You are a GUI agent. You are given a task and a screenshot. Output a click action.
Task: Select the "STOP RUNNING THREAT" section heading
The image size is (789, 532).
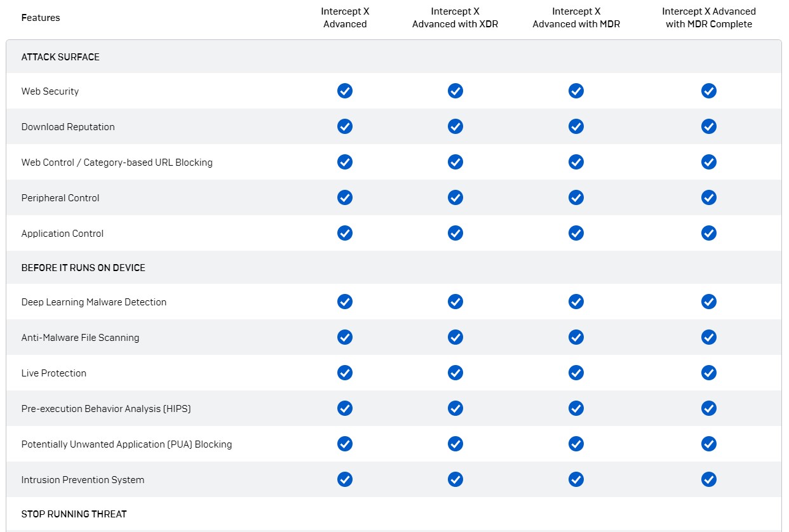[x=74, y=514]
